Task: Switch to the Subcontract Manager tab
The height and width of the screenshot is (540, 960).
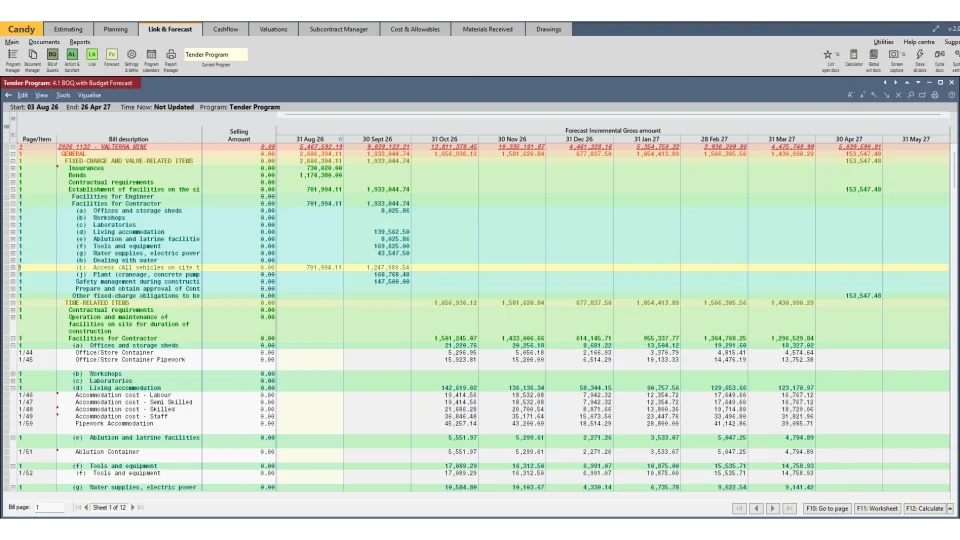Action: click(339, 29)
